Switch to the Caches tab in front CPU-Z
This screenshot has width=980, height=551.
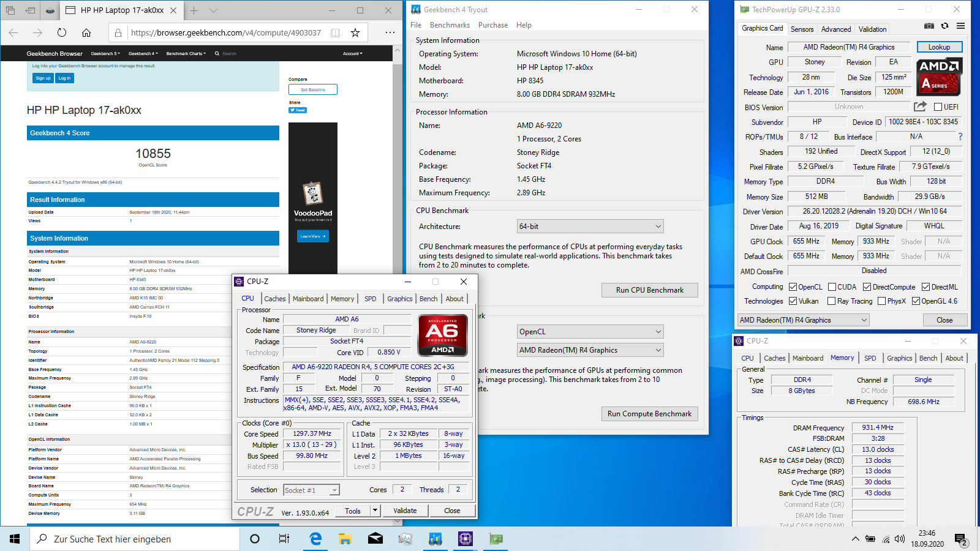274,299
